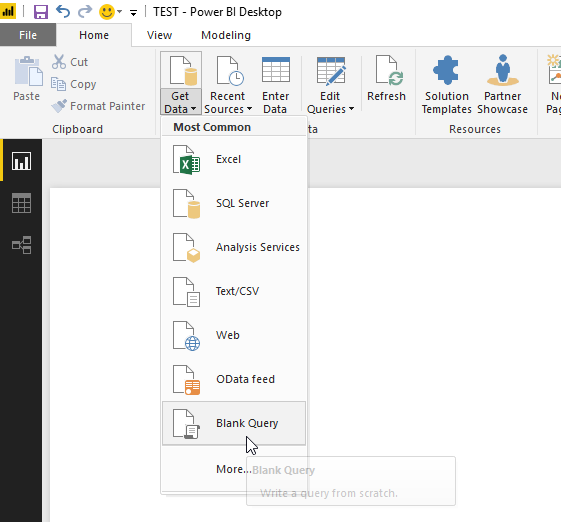
Task: Open the File tab
Action: tap(28, 35)
